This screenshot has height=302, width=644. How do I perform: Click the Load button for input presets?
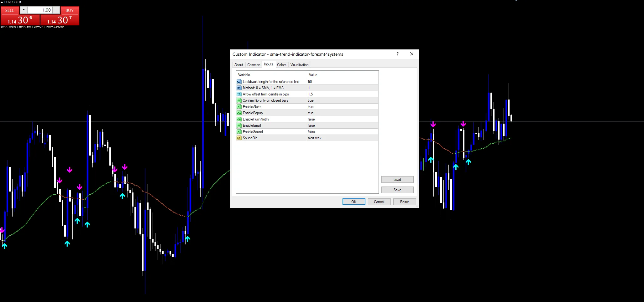coord(397,180)
